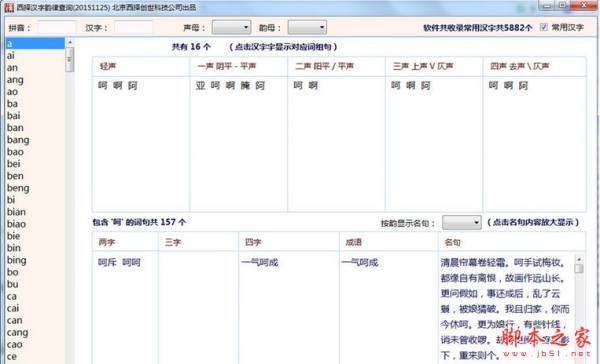The height and width of the screenshot is (364, 600).
Task: Select 'ban' in the pinyin list
Action: [35, 128]
